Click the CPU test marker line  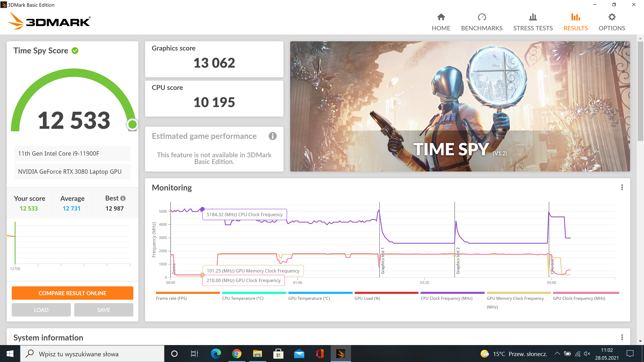point(549,240)
